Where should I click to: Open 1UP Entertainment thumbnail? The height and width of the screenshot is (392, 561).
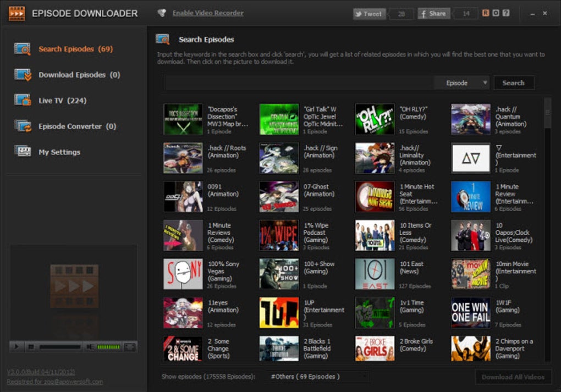279,312
